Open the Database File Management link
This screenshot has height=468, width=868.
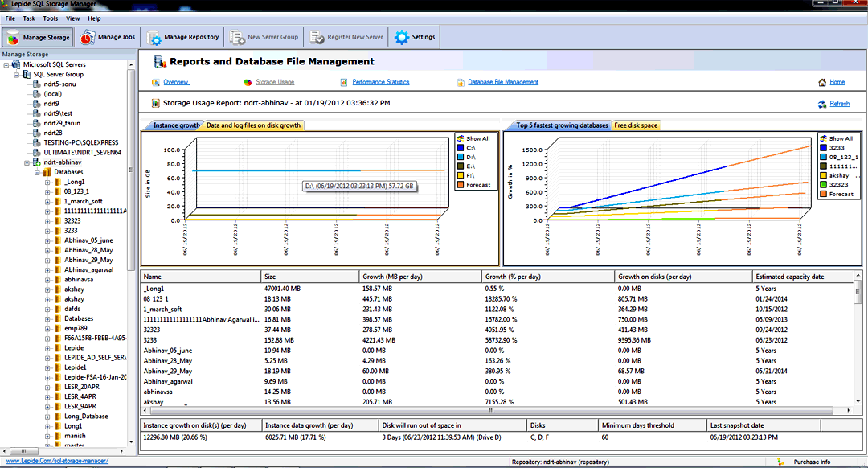tap(502, 82)
